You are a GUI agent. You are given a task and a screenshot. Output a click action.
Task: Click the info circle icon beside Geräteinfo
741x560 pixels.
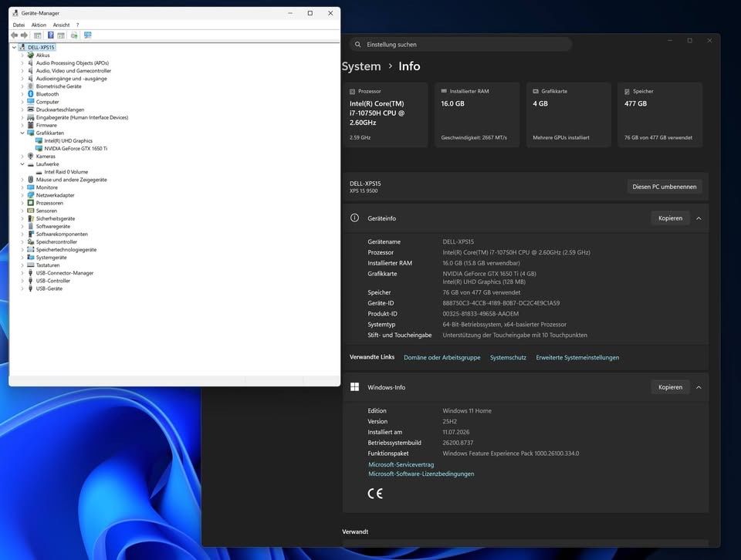354,218
